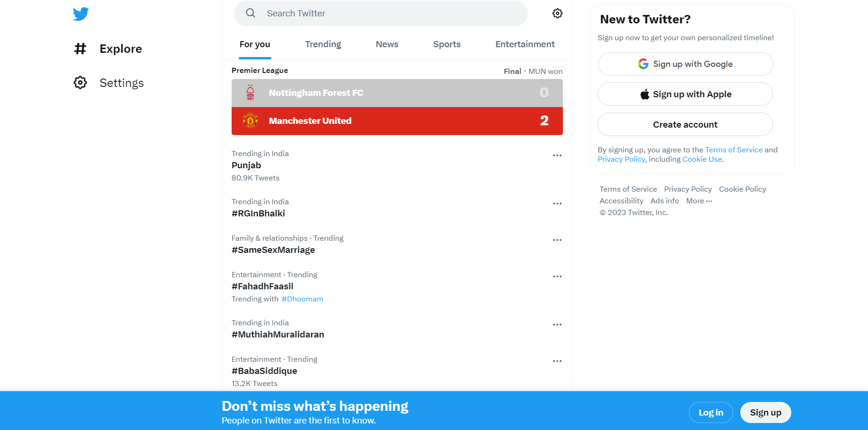Switch to the News tab
This screenshot has width=868, height=430.
(x=387, y=44)
